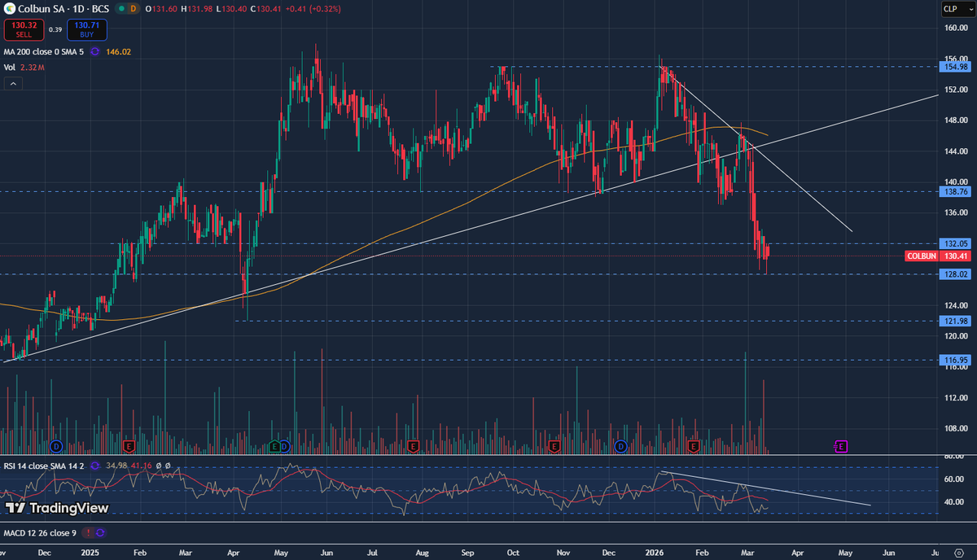Click the red E earnings marker near November 2025

click(x=554, y=446)
